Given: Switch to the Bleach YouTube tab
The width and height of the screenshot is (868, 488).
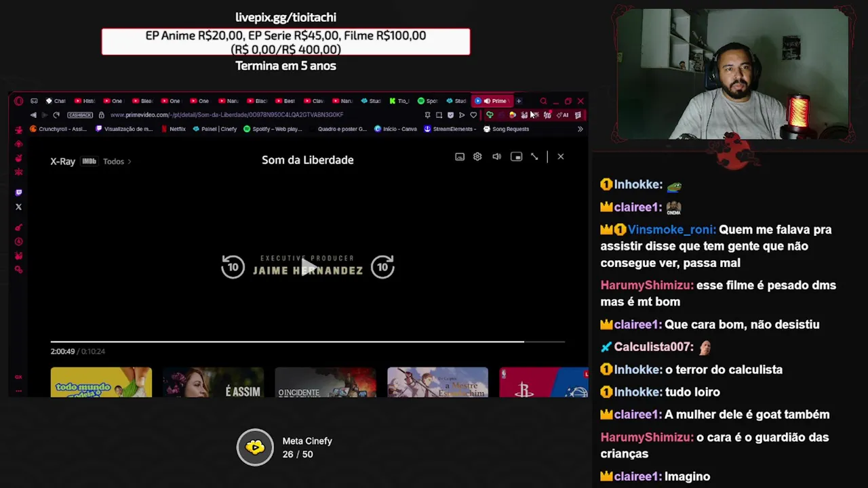Looking at the screenshot, I should coord(142,101).
